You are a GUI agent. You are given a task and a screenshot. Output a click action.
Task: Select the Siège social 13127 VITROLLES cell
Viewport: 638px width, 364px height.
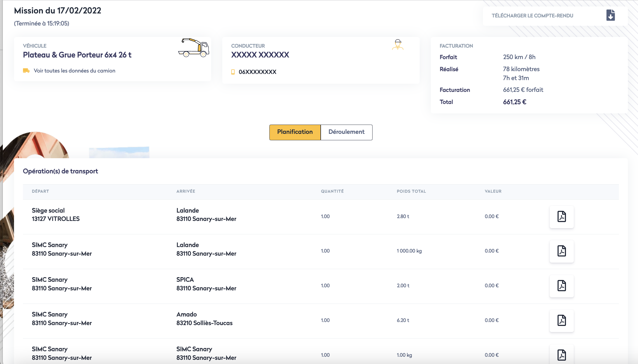tap(56, 215)
